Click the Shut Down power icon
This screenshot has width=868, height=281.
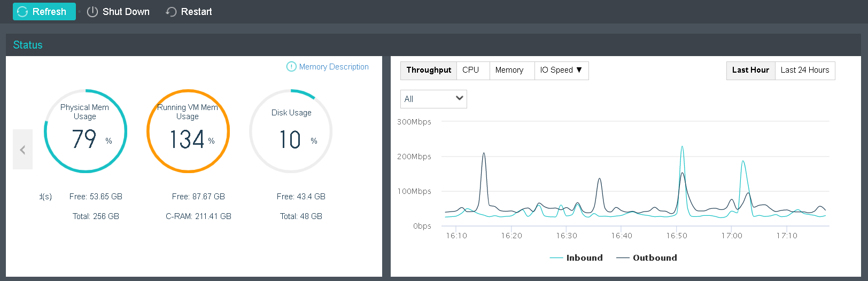click(92, 12)
